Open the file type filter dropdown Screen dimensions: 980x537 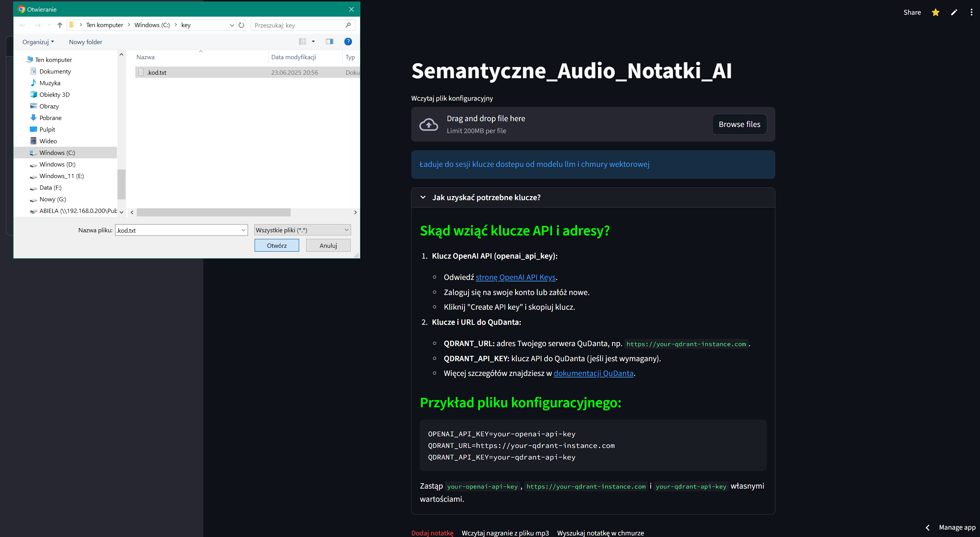coord(302,230)
